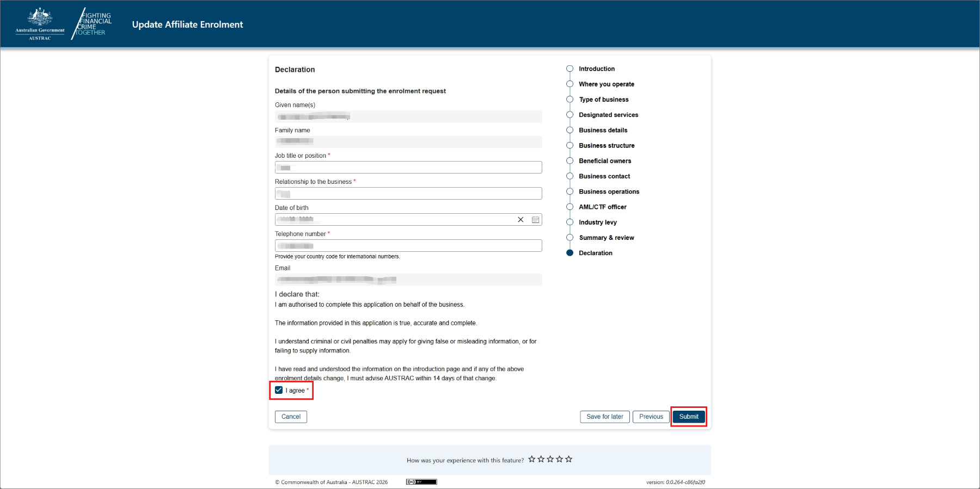The height and width of the screenshot is (489, 980).
Task: Select the Introduction step circle
Action: click(x=570, y=69)
